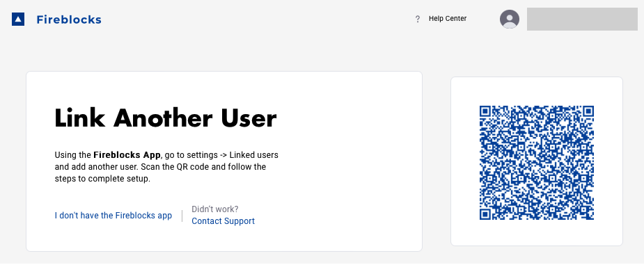
Task: Click the bold "Fireblocks App" text
Action: pos(127,155)
